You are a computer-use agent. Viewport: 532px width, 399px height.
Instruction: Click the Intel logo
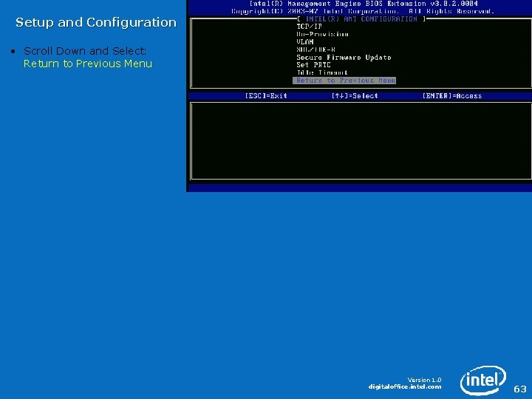point(483,381)
